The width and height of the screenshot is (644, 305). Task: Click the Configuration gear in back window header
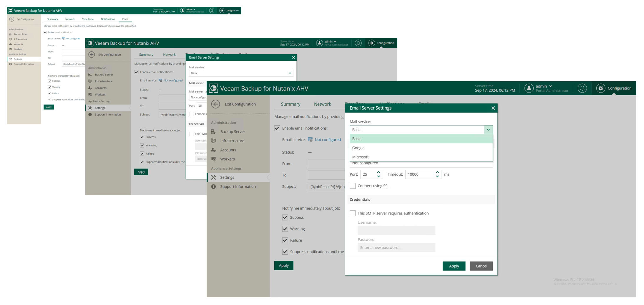[x=222, y=11]
